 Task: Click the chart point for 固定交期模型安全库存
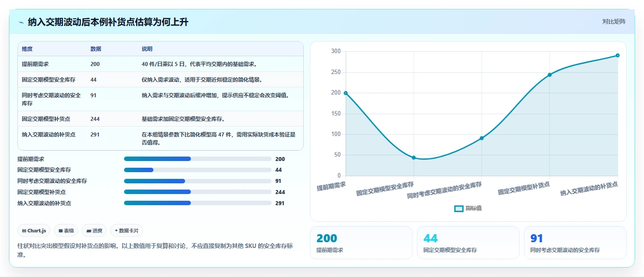click(x=414, y=157)
